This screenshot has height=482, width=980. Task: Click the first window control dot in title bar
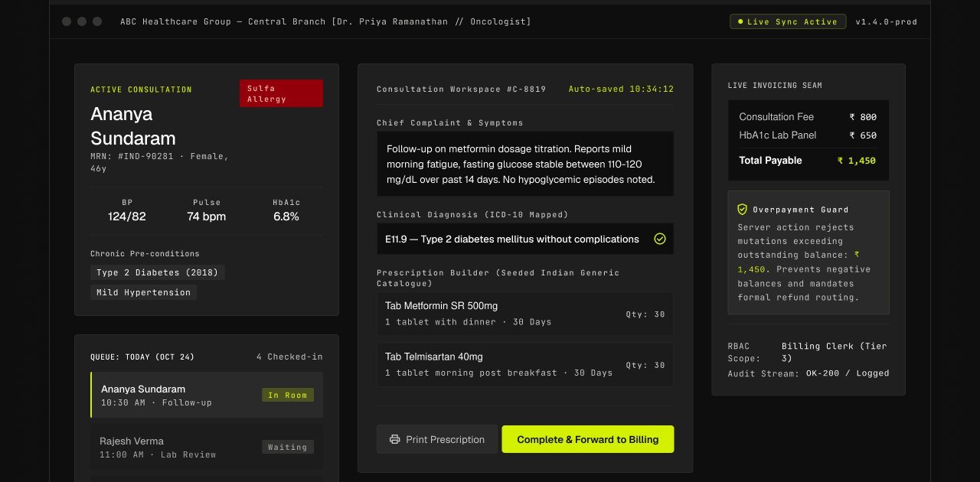[67, 21]
